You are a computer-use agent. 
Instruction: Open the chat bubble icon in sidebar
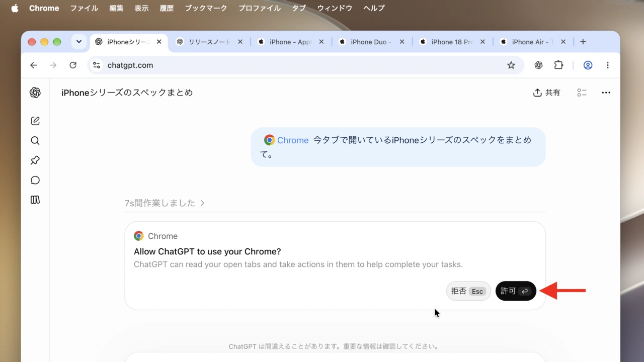click(x=35, y=180)
